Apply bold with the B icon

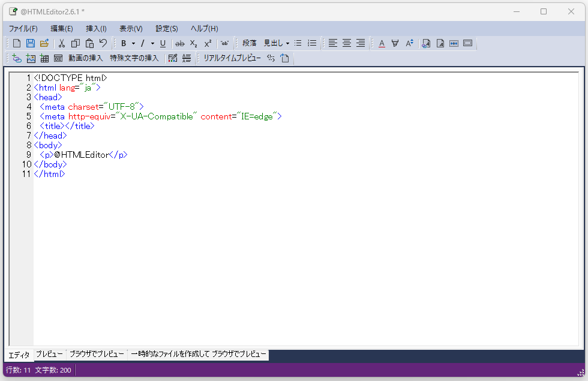click(124, 43)
